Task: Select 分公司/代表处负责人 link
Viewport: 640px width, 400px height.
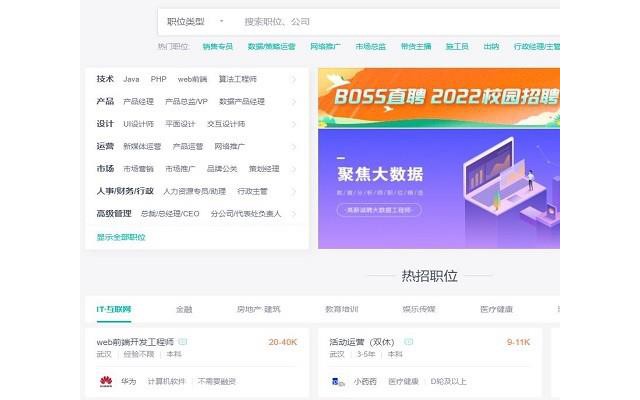Action: click(x=246, y=214)
